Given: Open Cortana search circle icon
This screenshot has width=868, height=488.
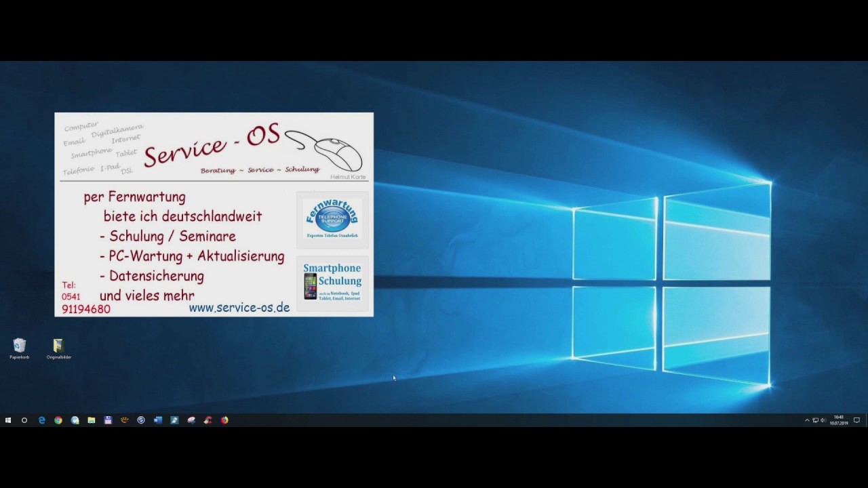Looking at the screenshot, I should tap(24, 420).
